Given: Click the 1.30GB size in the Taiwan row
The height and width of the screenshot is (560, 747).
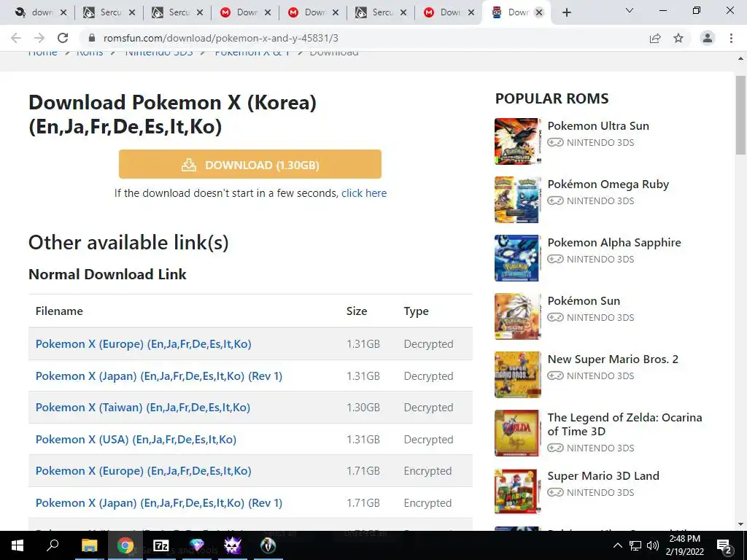Looking at the screenshot, I should [363, 408].
